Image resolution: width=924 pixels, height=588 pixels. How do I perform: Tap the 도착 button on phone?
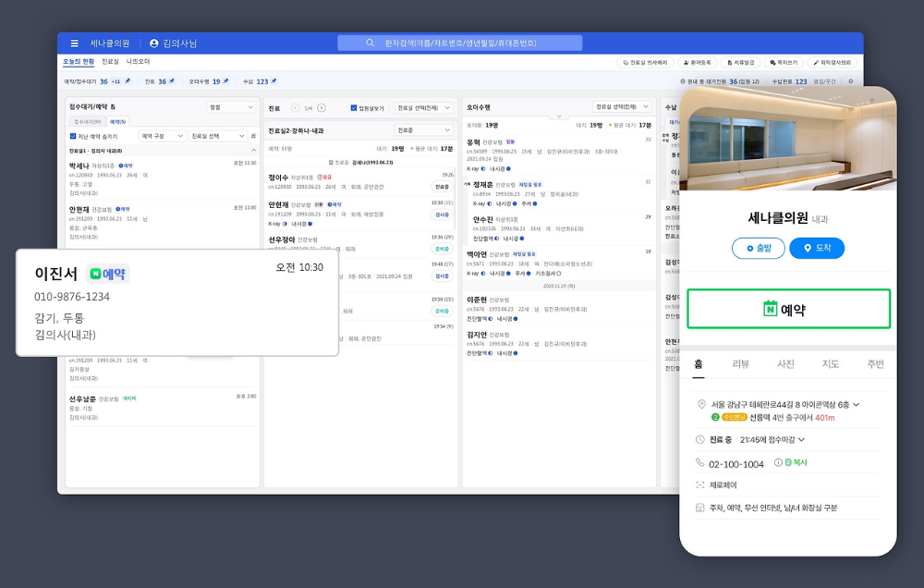817,249
